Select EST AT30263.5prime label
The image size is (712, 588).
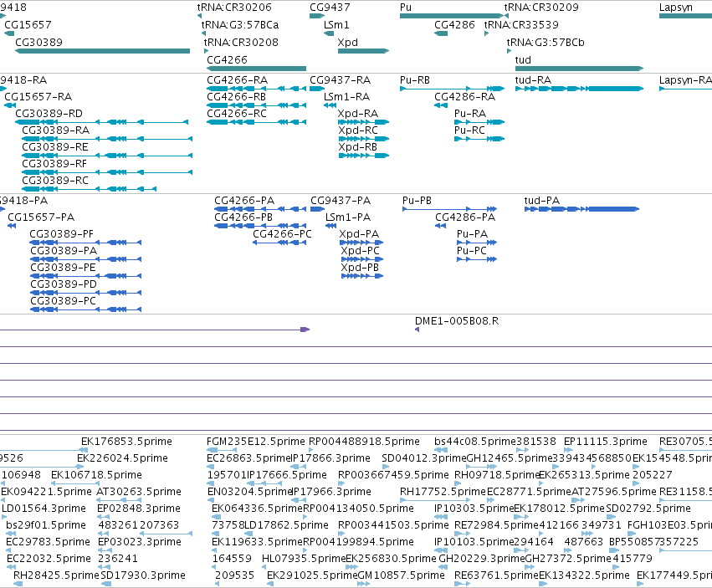139,492
